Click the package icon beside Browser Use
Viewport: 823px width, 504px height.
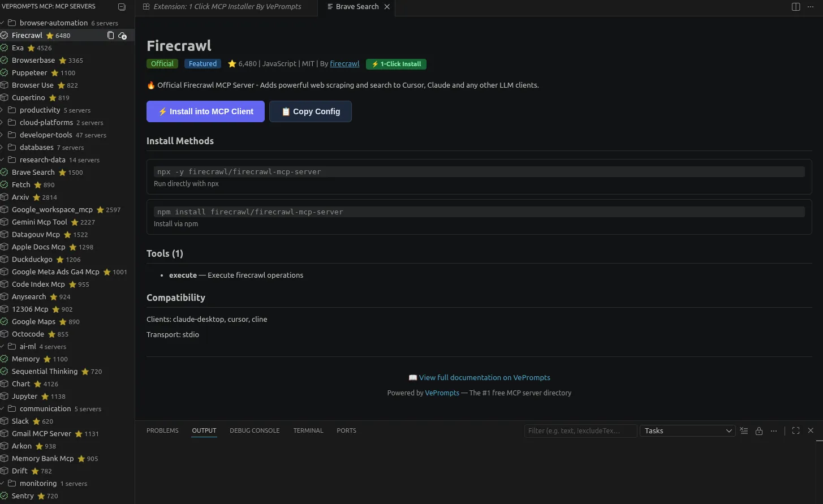4,85
